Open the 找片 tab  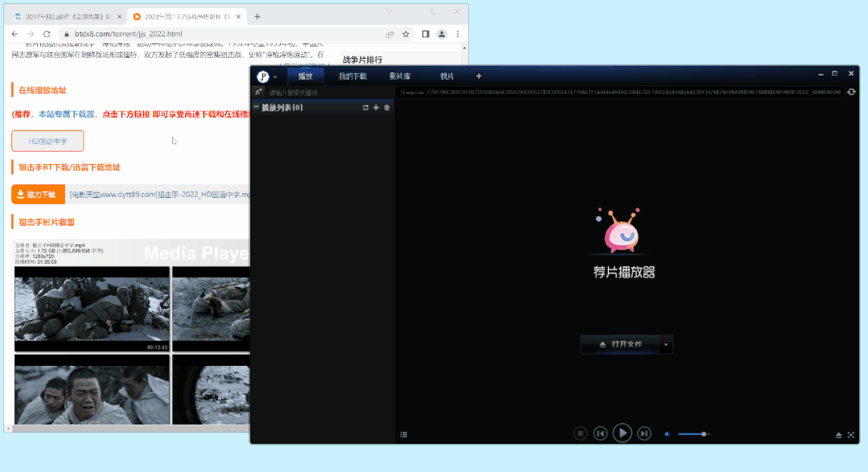tap(446, 76)
